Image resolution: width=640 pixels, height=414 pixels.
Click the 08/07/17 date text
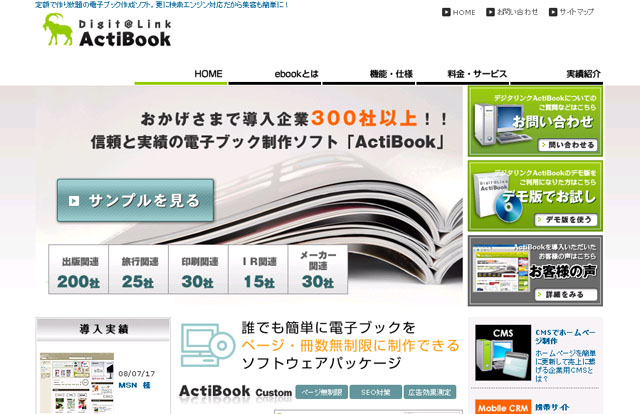coord(137,374)
